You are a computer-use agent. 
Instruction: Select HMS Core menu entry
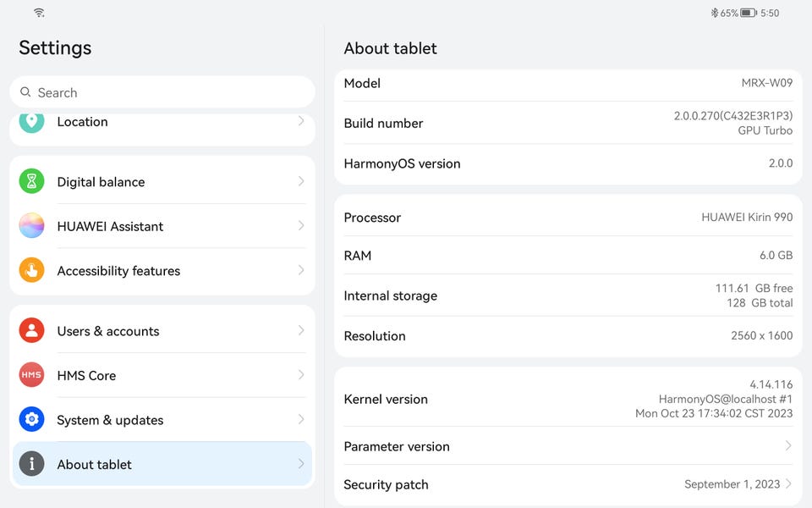(162, 375)
